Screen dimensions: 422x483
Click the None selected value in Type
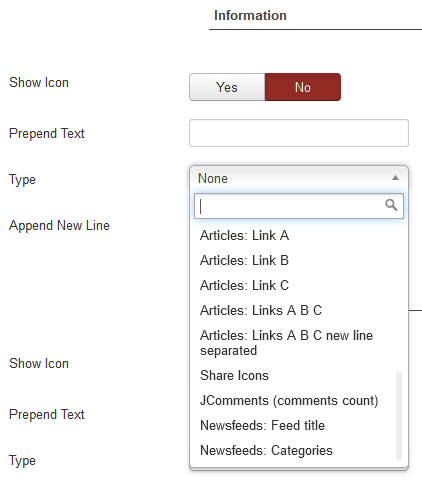[x=213, y=178]
